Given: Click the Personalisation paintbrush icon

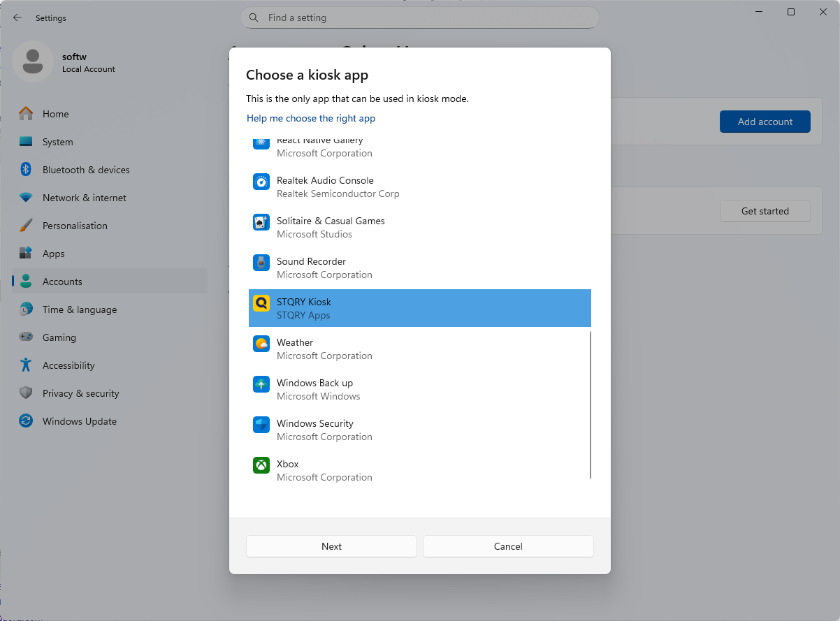Looking at the screenshot, I should [x=26, y=226].
